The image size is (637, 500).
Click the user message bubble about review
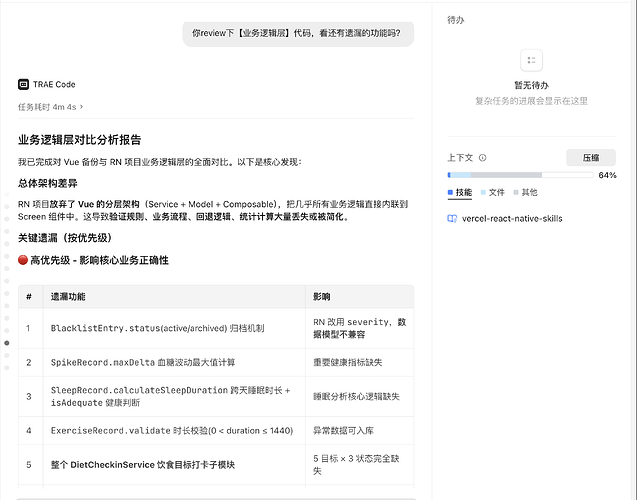coord(298,34)
